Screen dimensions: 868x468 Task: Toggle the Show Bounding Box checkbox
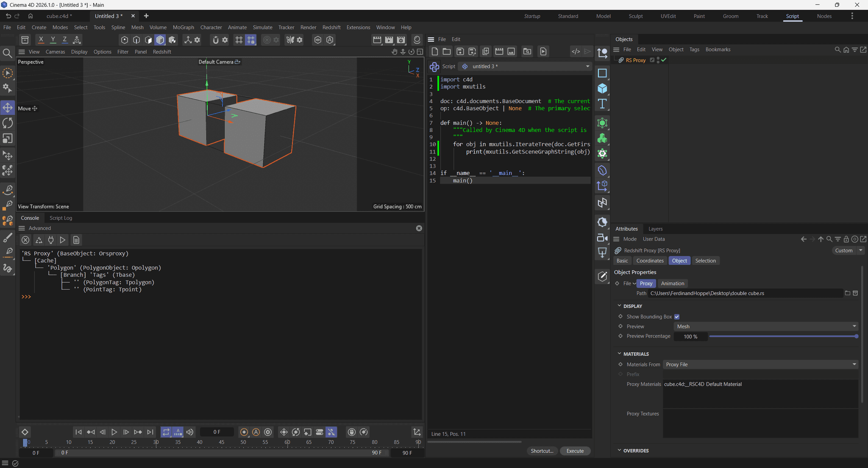coord(677,317)
